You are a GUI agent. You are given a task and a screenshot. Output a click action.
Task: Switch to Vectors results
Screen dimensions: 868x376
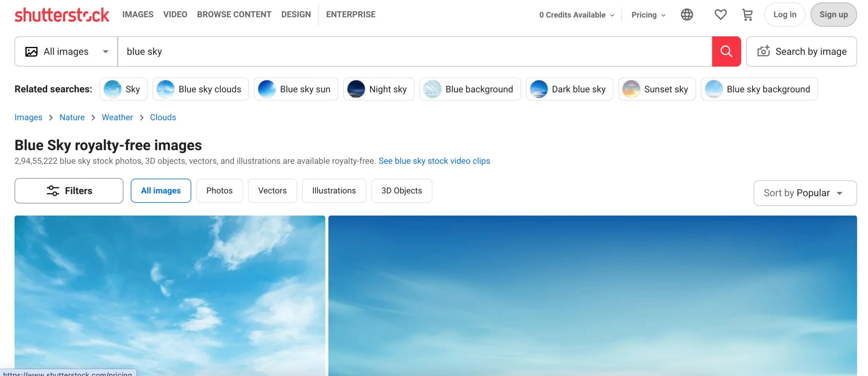272,191
